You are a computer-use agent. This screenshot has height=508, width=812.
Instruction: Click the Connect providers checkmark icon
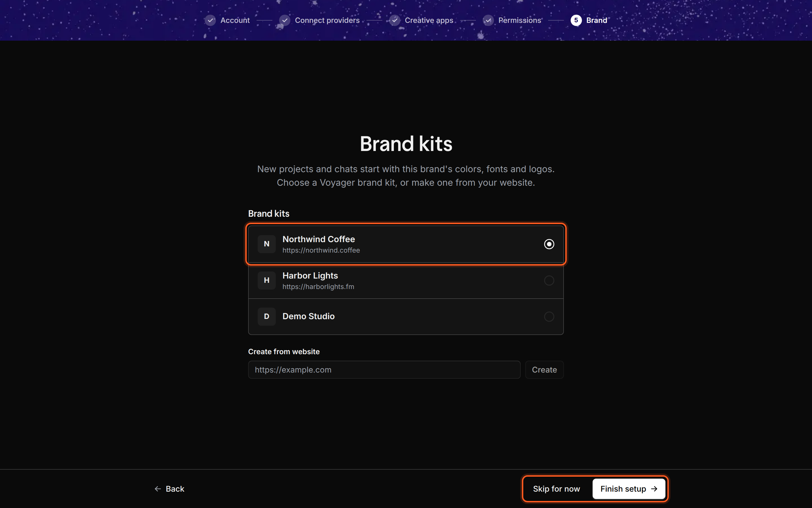point(284,20)
